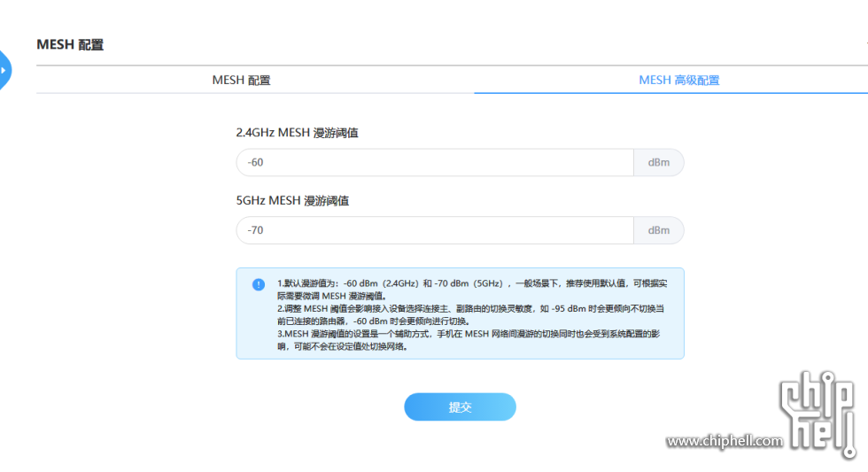This screenshot has width=868, height=472.
Task: Click the 5GHz MESH 漫游阈值 label
Action: pyautogui.click(x=292, y=201)
